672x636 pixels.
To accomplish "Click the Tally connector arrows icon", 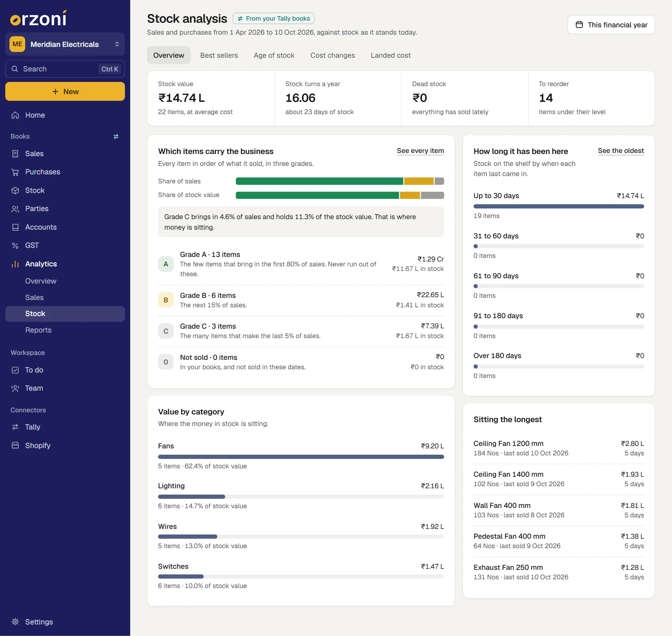I will (15, 427).
